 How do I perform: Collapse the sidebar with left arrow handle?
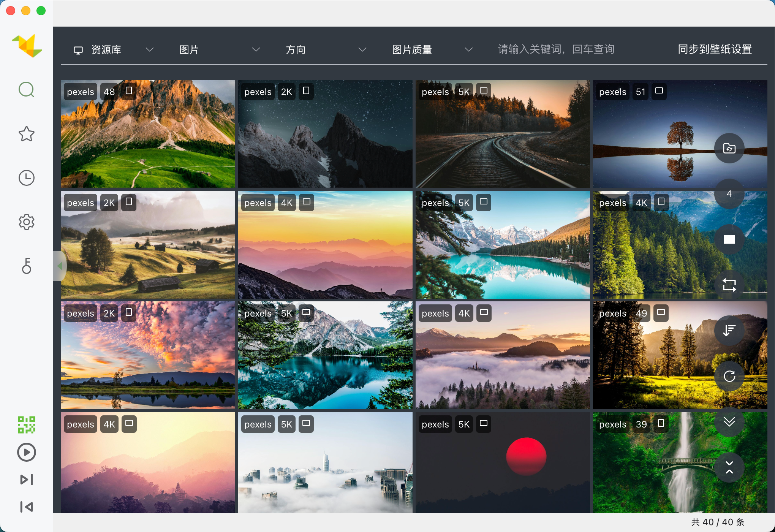point(60,266)
